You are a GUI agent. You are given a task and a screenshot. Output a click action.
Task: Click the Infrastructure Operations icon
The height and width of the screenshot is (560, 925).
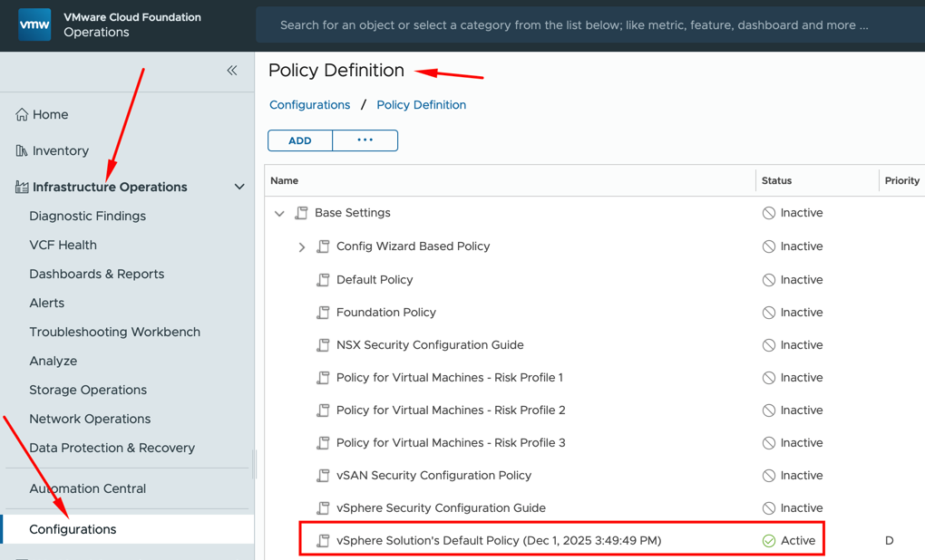[22, 188]
